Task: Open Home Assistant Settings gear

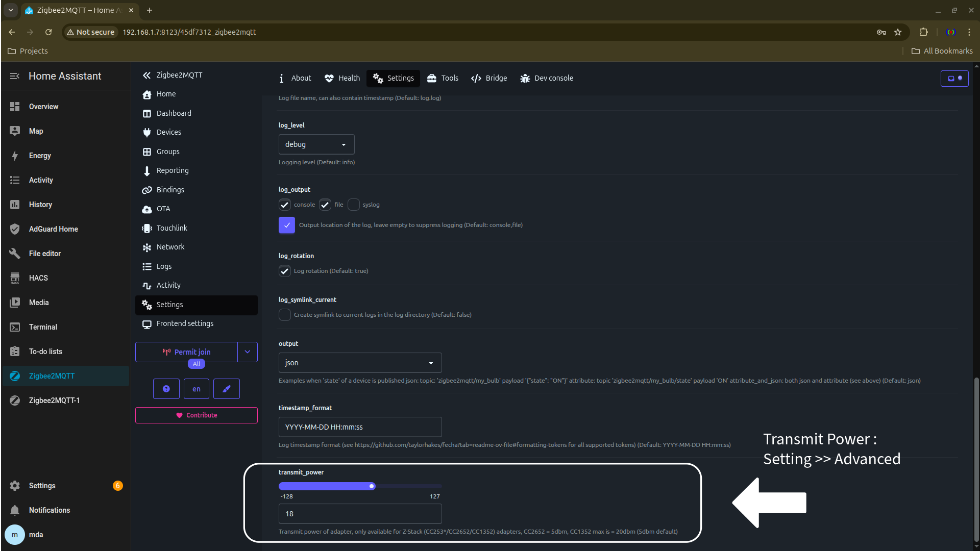Action: pos(15,486)
